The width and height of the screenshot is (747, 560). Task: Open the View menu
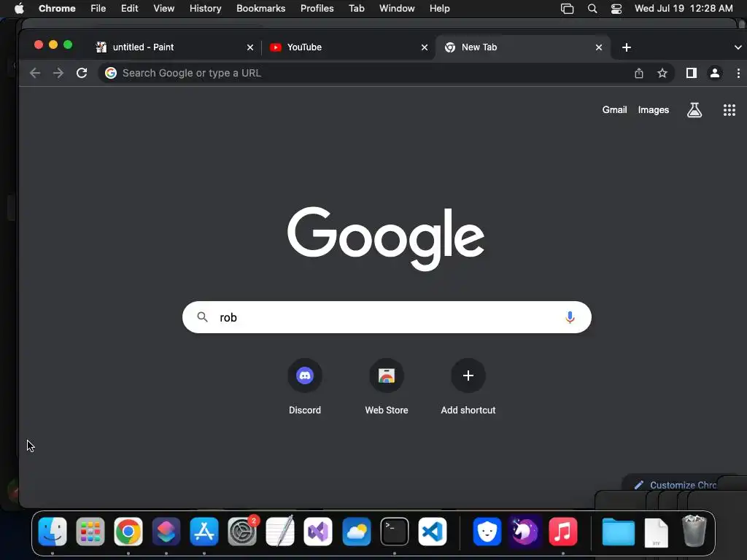163,9
